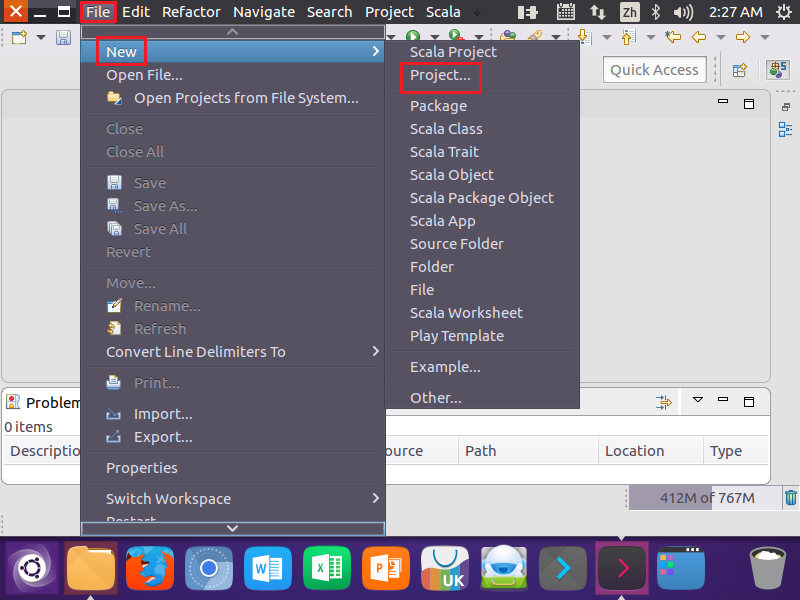Click the Open Perspective icon
The width and height of the screenshot is (800, 600).
[x=740, y=70]
